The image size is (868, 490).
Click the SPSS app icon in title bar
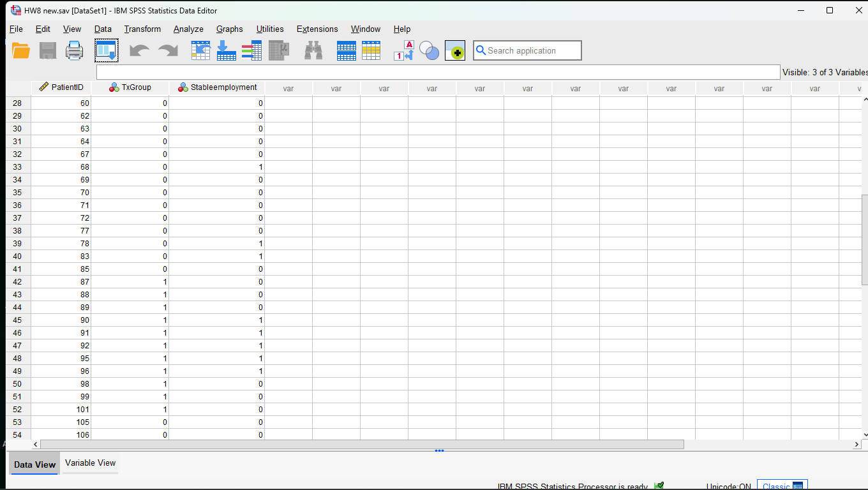(x=16, y=10)
